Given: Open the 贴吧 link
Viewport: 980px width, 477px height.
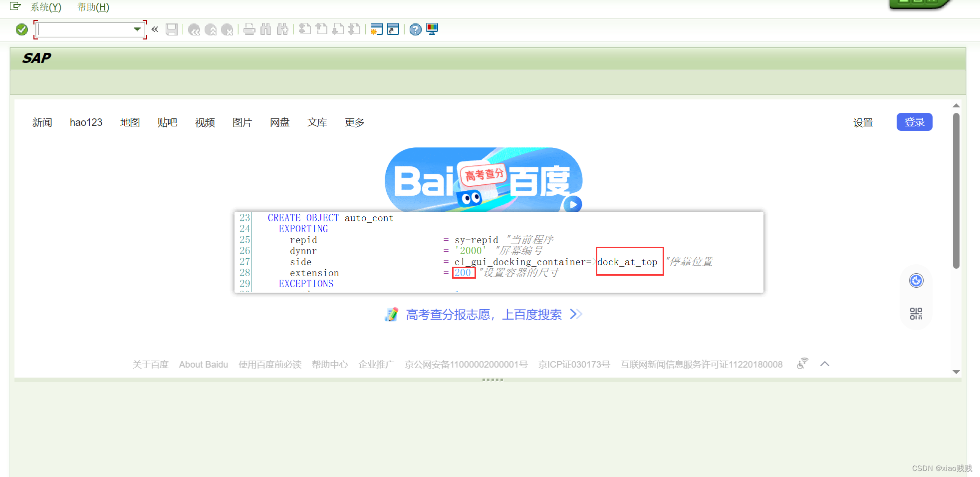Looking at the screenshot, I should (x=167, y=122).
